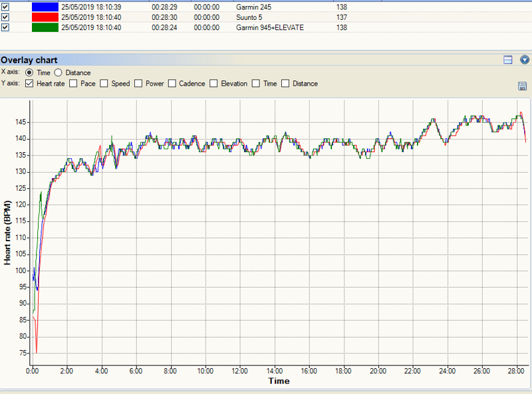Image resolution: width=532 pixels, height=394 pixels.
Task: Click the Time axis title below chart
Action: 279,381
